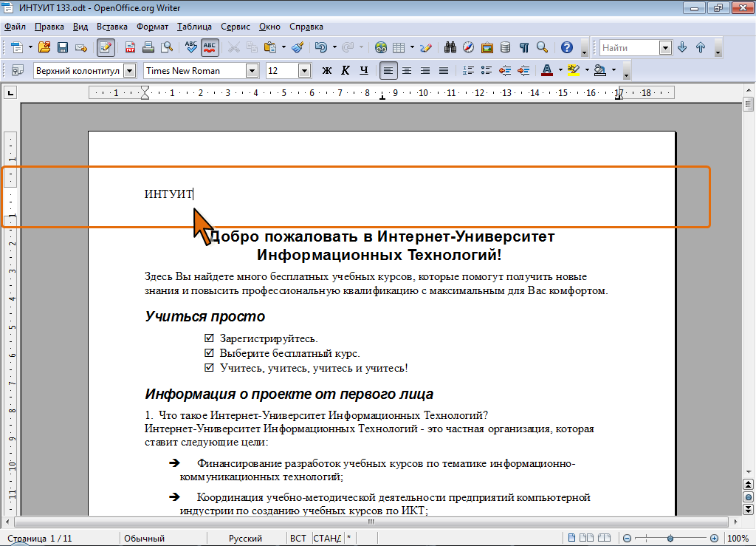Align paragraph left
Viewport: 756px width, 546px height.
pyautogui.click(x=388, y=70)
